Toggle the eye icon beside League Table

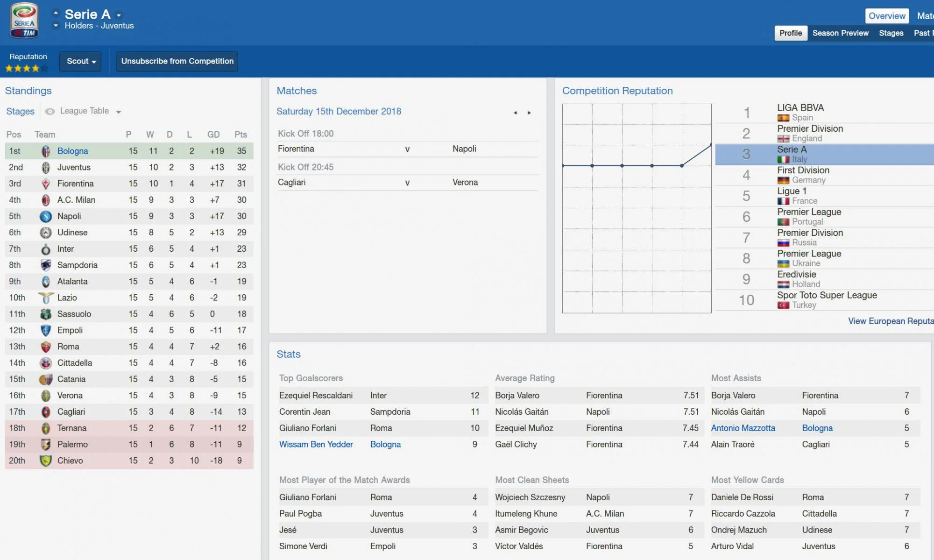[x=50, y=111]
